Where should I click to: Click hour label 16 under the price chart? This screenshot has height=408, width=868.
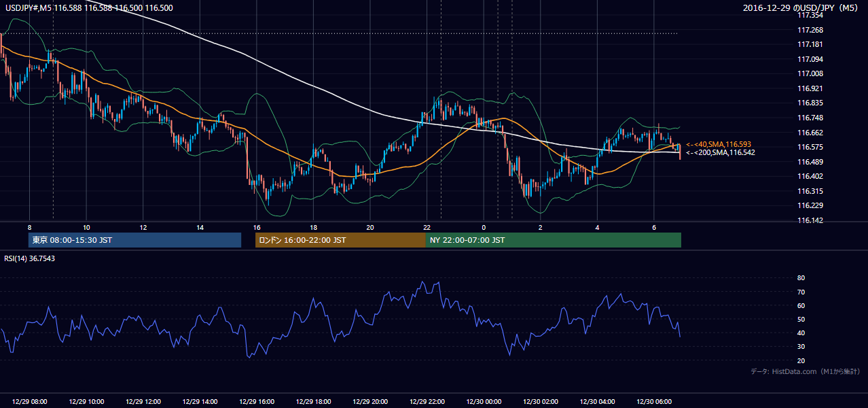[x=257, y=227]
